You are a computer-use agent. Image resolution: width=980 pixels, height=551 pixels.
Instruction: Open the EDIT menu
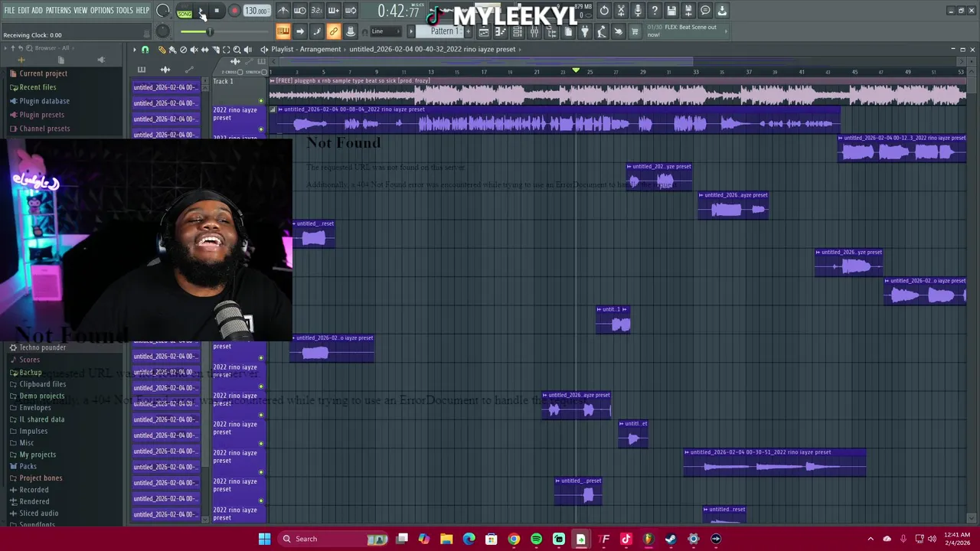pos(24,11)
